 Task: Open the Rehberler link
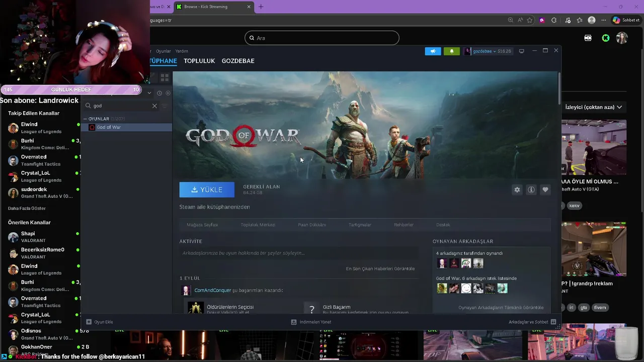tap(404, 225)
